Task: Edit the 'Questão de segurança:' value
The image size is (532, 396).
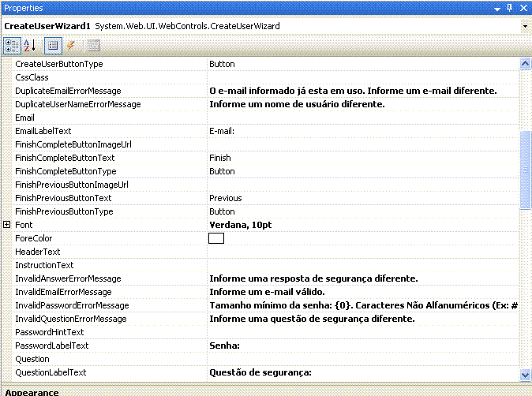Action: (x=363, y=372)
